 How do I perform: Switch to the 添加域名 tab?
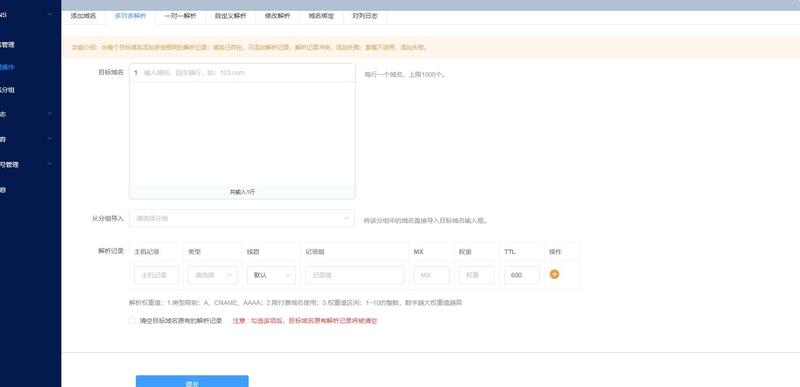tap(83, 16)
